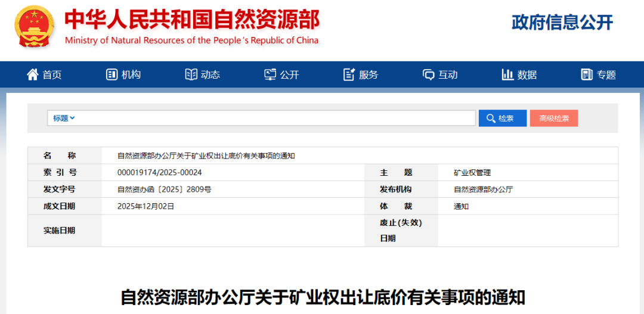Click the home icon beside 首页
This screenshot has height=314, width=644.
pos(32,74)
